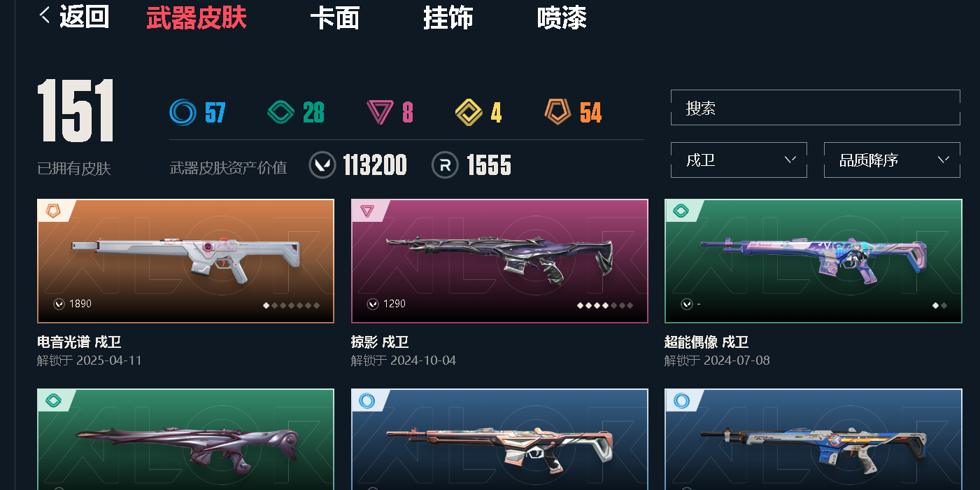
Task: Open the 喷漆 tab
Action: tap(562, 17)
